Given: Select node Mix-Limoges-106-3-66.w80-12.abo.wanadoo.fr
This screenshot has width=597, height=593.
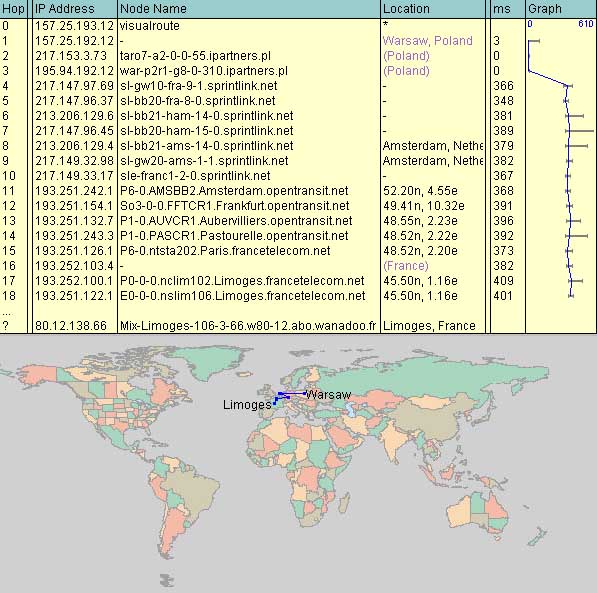Looking at the screenshot, I should [x=247, y=326].
